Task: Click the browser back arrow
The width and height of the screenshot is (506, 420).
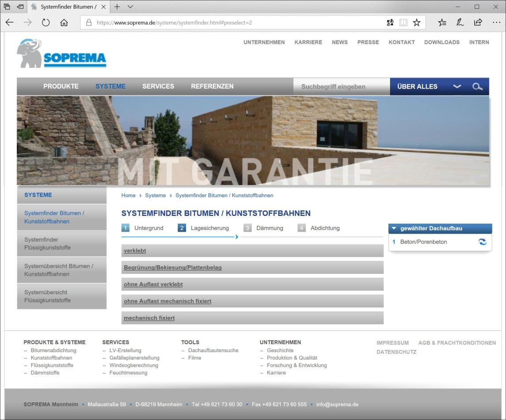Action: (10, 22)
